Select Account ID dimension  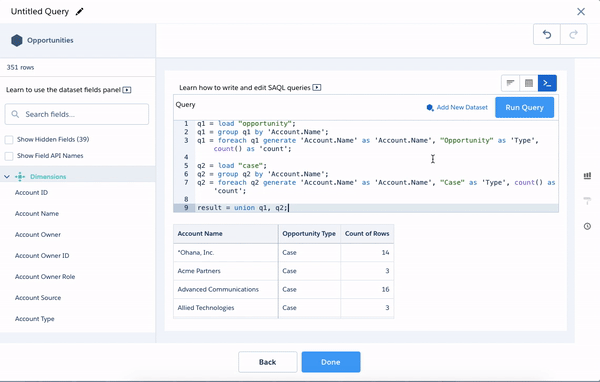31,193
